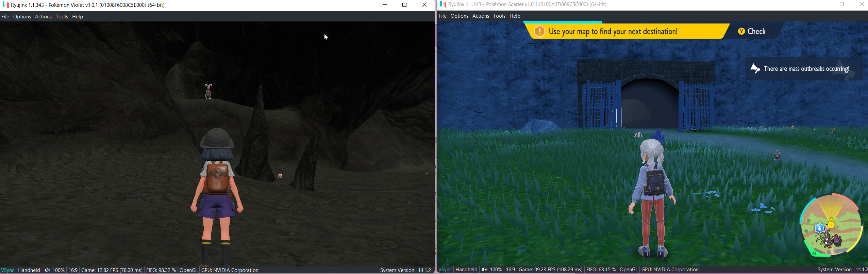Minimize the Pokémon Scarlet window
Viewport: 868px width, 274px height.
pyautogui.click(x=822, y=4)
